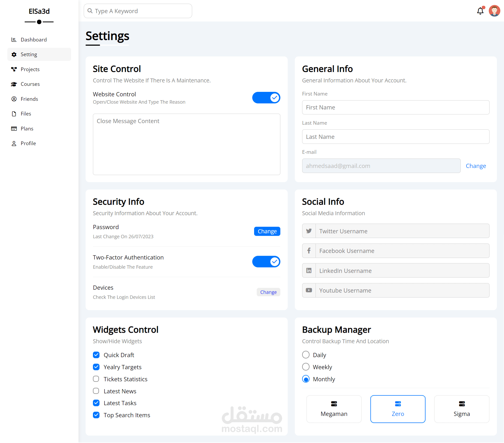
Task: Click the search magnifier icon
Action: (90, 11)
